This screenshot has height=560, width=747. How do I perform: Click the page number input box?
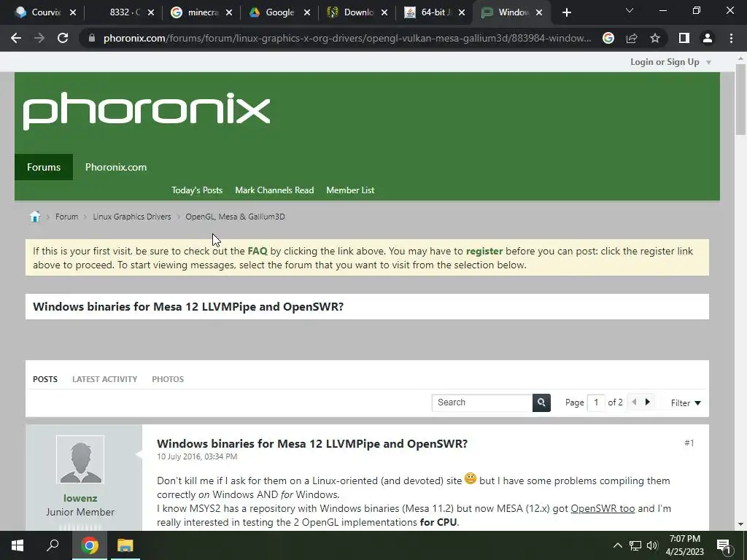coord(596,402)
